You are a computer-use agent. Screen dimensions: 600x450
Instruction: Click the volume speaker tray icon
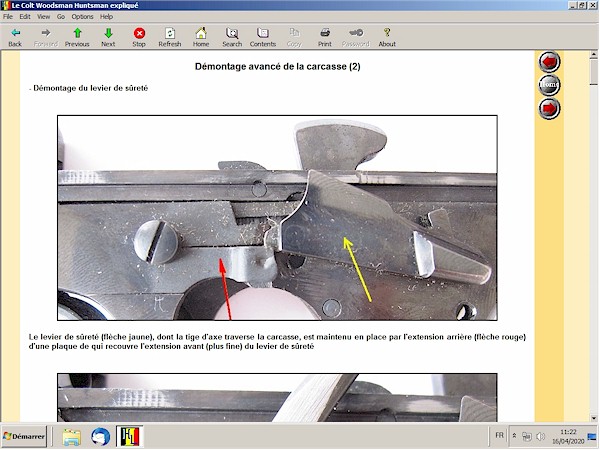click(x=540, y=436)
